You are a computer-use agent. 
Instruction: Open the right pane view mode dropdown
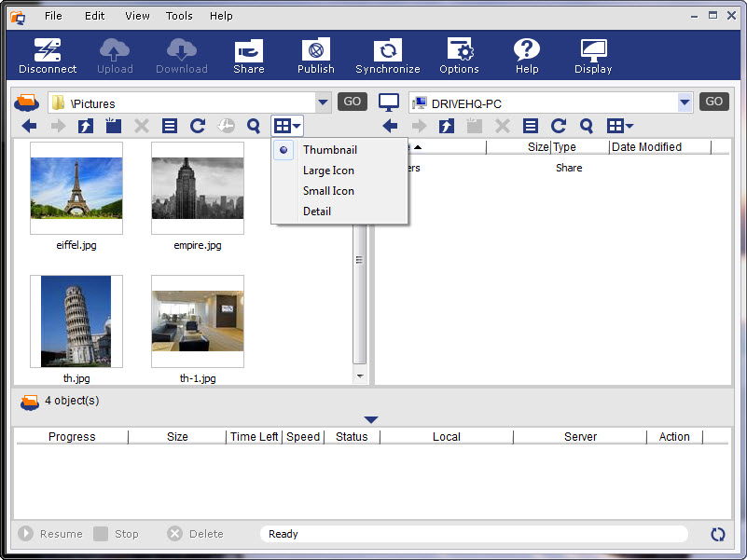click(x=620, y=126)
